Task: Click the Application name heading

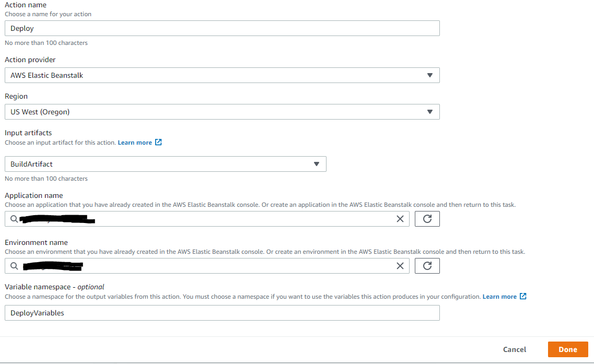Action: click(x=34, y=195)
